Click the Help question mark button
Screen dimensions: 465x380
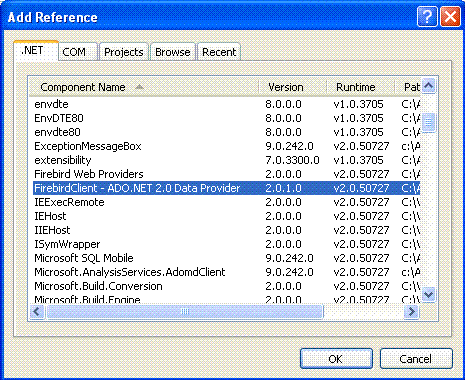pyautogui.click(x=427, y=16)
